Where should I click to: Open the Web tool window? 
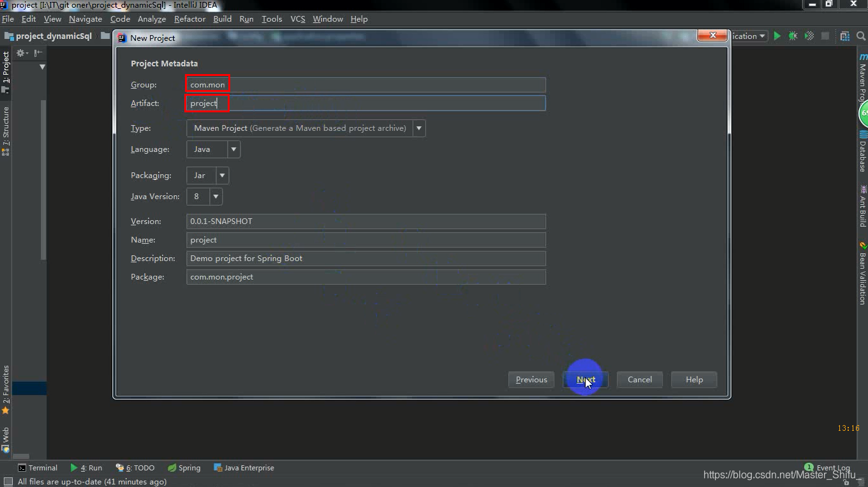pos(6,440)
